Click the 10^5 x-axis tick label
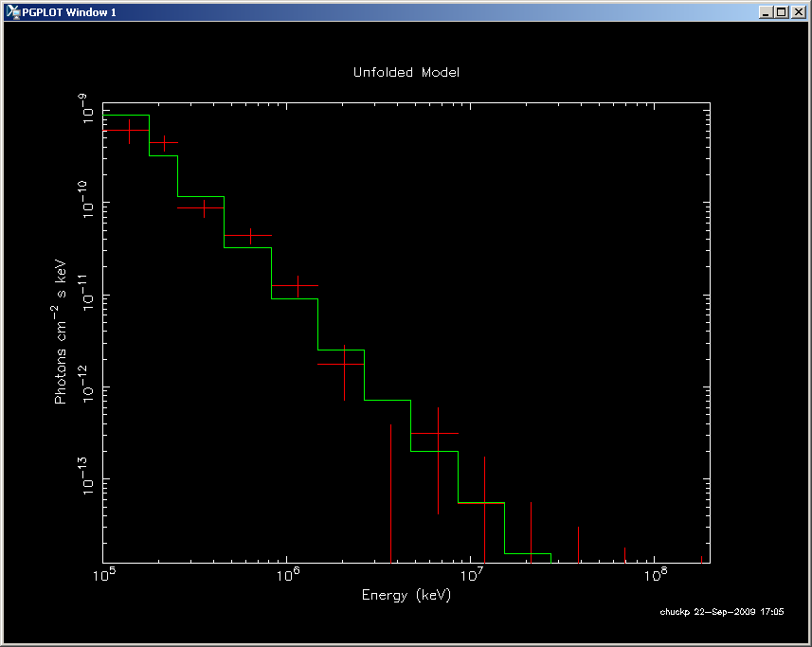The image size is (812, 647). 104,575
